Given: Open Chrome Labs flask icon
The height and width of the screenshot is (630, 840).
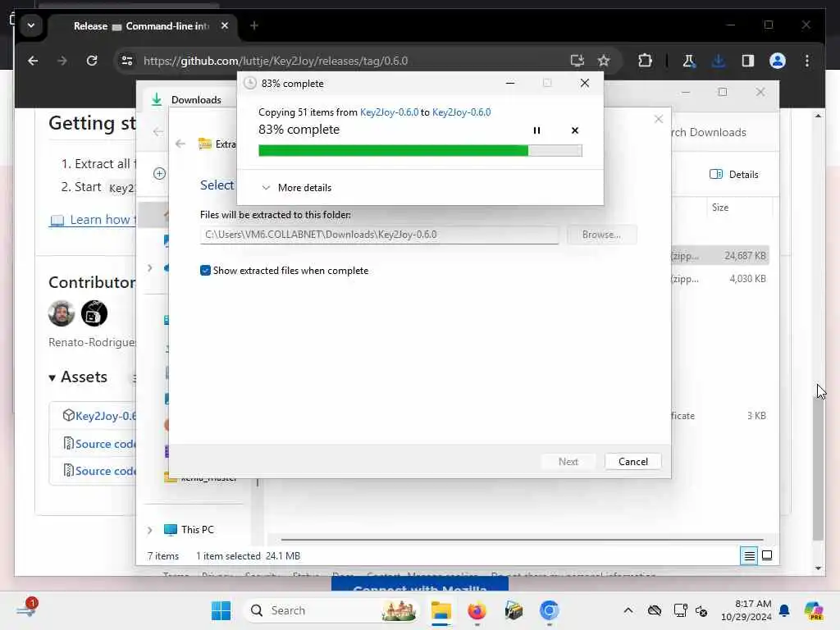Looking at the screenshot, I should point(688,61).
